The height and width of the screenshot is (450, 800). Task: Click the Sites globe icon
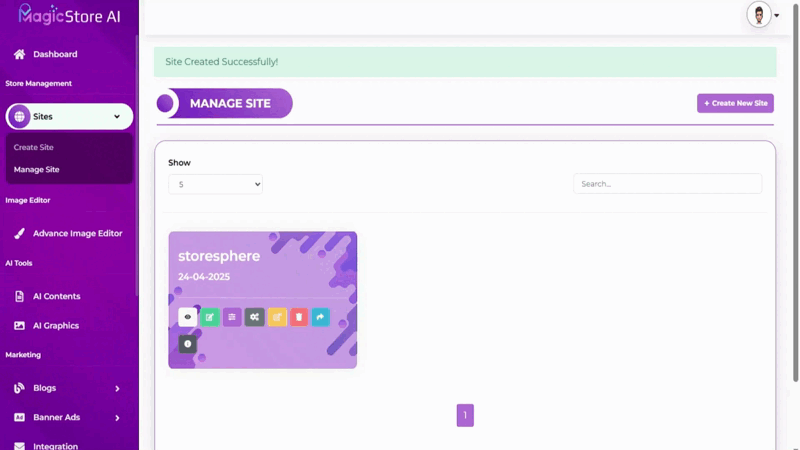tap(19, 116)
